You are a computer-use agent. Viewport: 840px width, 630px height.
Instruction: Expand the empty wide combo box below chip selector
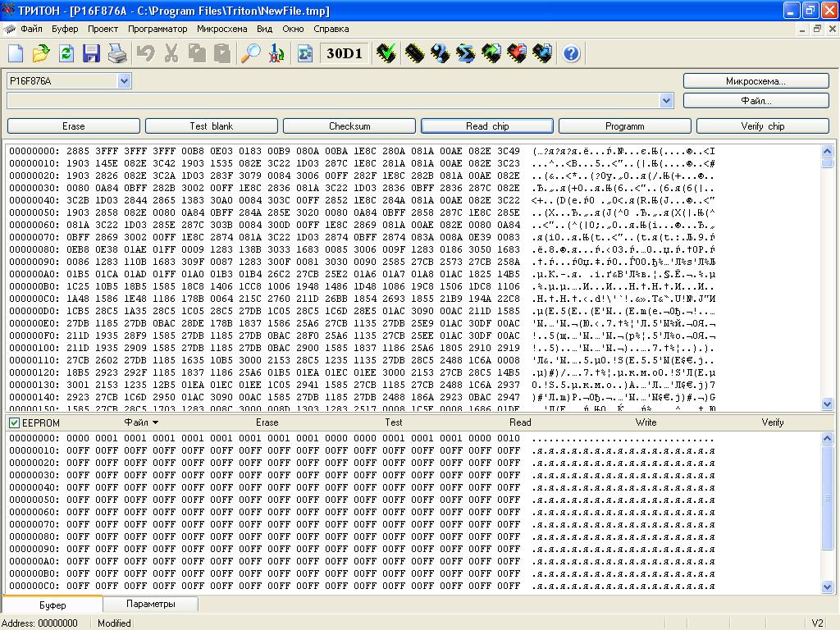(666, 101)
